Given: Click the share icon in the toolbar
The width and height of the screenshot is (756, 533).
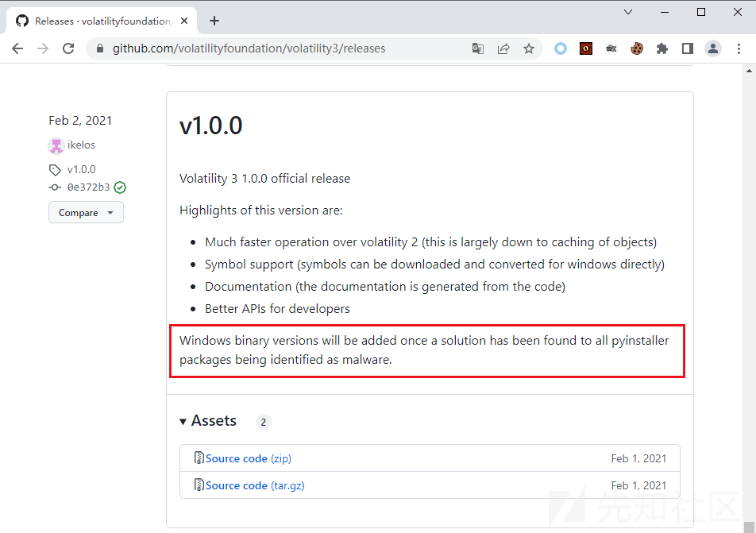Looking at the screenshot, I should (503, 48).
